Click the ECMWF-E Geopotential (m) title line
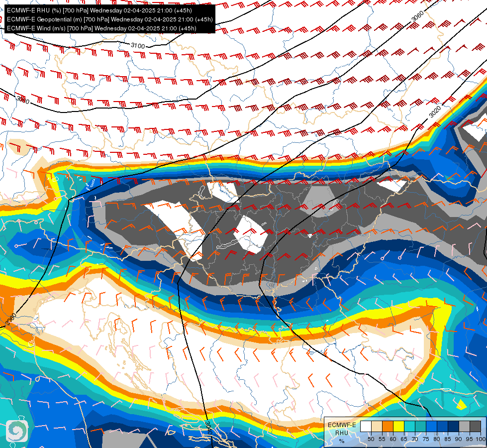This screenshot has height=448, width=487. pyautogui.click(x=109, y=19)
